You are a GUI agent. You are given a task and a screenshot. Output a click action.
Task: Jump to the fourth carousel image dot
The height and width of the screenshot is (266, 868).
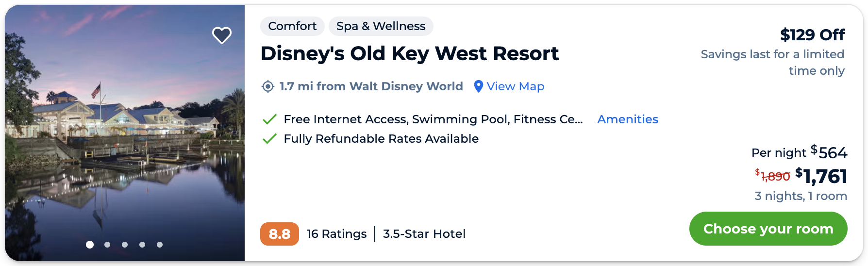(x=142, y=245)
